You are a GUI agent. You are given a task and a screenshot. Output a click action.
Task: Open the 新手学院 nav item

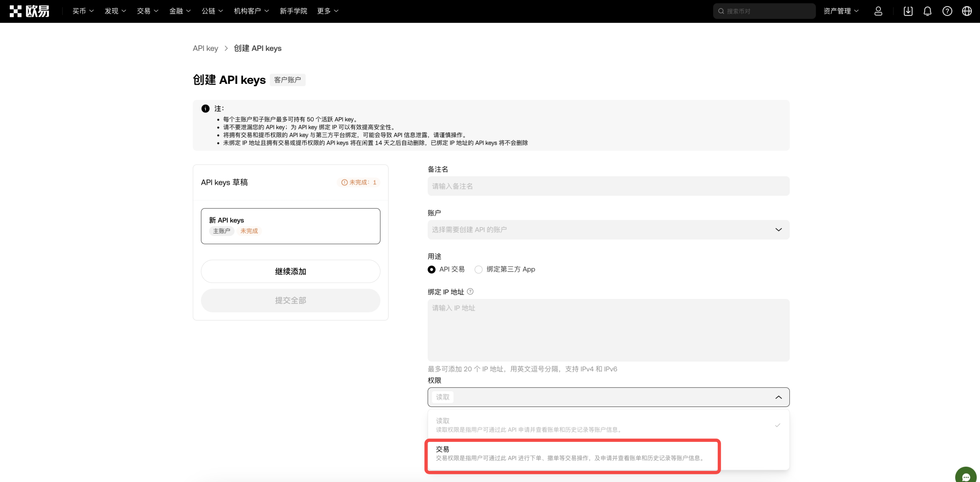point(293,11)
